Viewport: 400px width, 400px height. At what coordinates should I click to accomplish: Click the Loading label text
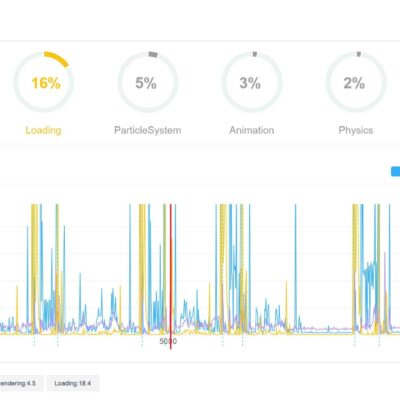click(43, 130)
